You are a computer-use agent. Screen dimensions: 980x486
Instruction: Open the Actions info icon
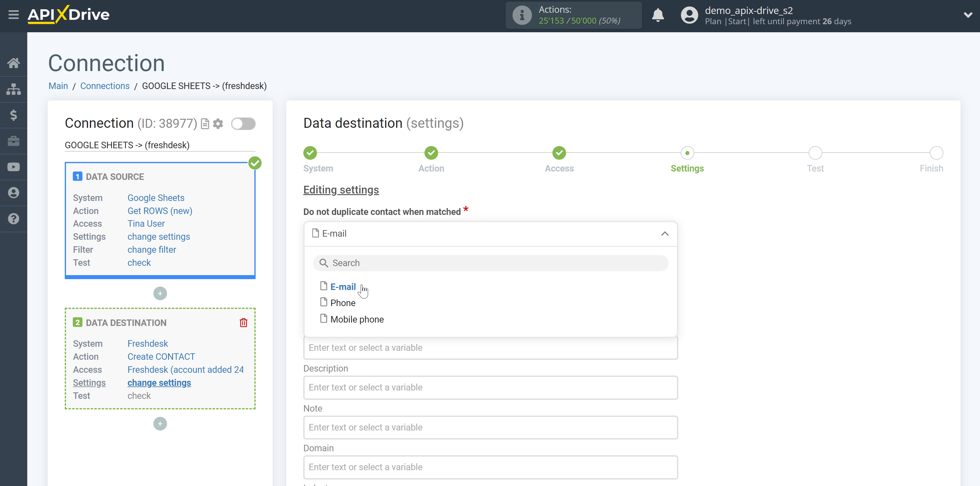point(521,15)
